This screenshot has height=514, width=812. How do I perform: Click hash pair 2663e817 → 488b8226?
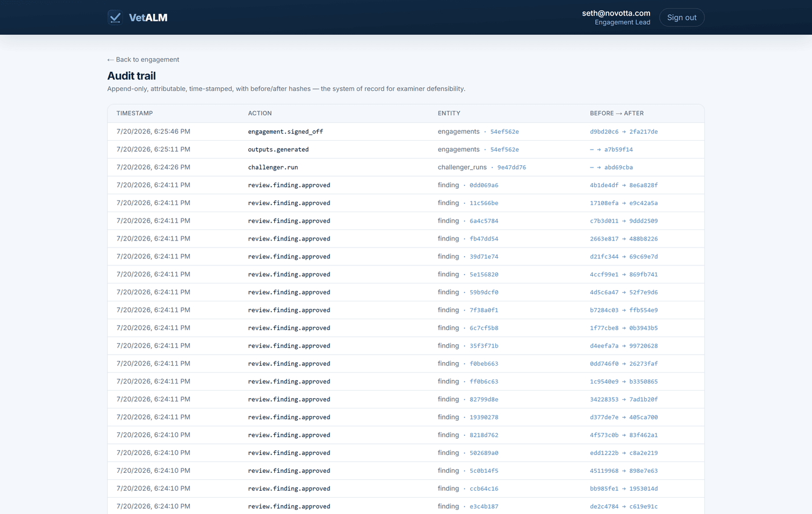pos(623,239)
